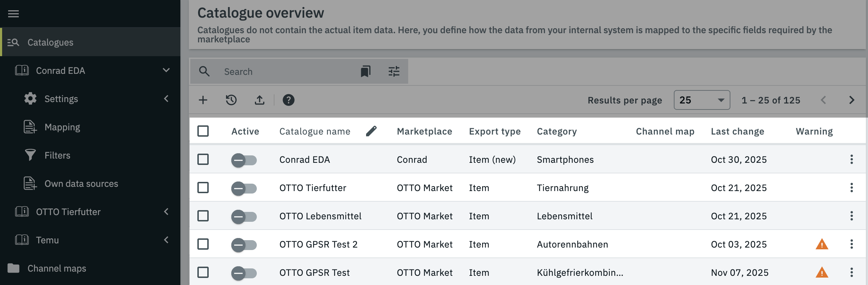Viewport: 868px width, 285px height.
Task: Toggle Active switch for OTTO Tierfutter
Action: coord(244,189)
